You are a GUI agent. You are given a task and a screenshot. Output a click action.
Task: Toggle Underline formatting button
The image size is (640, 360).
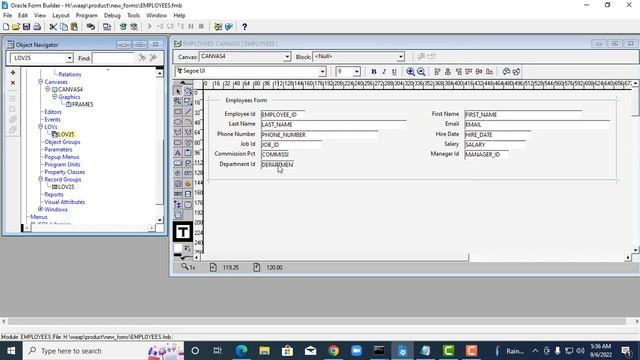394,72
